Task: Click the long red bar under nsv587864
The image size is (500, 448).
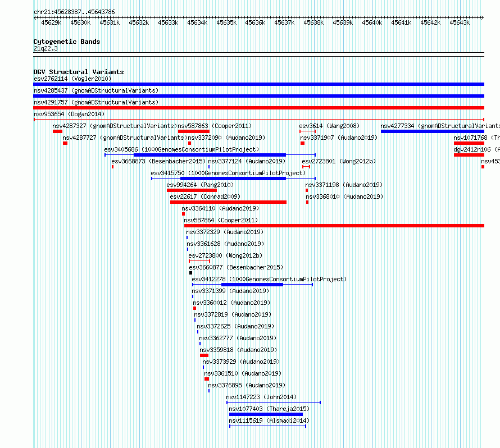Action: pos(334,226)
